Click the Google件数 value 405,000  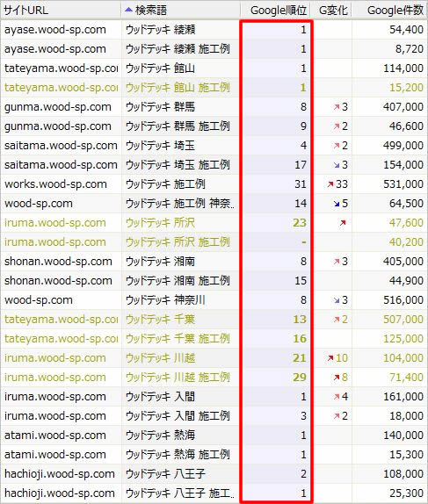tap(403, 262)
